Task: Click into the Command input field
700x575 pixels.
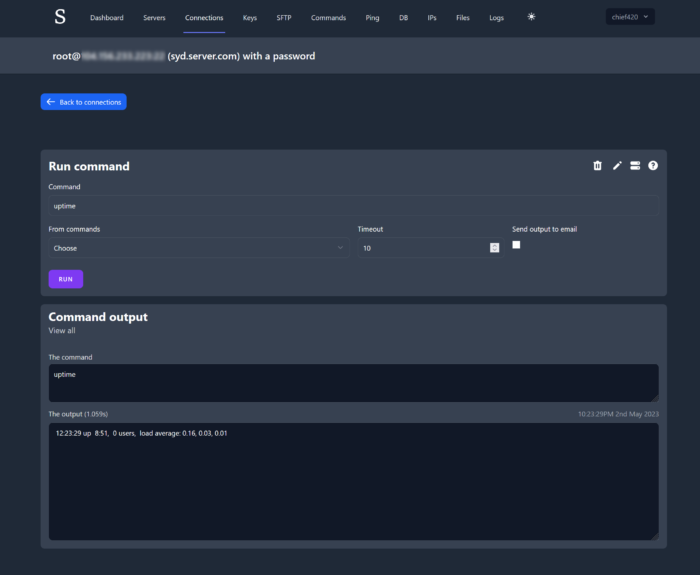Action: click(353, 205)
